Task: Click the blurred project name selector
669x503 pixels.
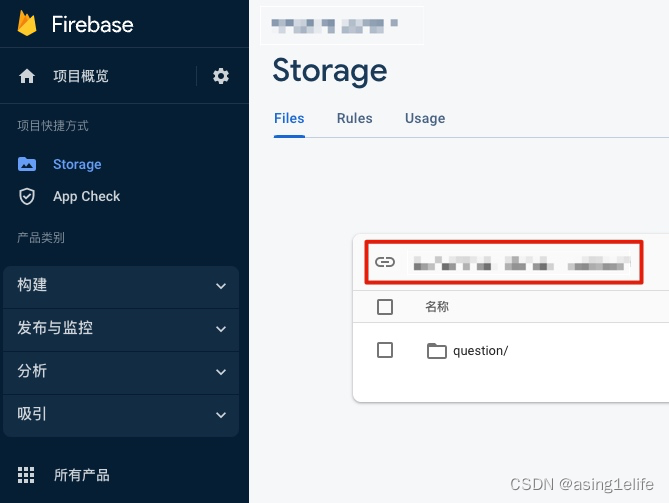Action: click(x=334, y=26)
